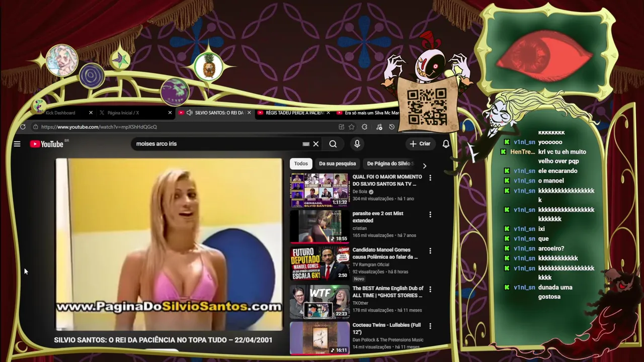Visit the cristian channel link
644x362 pixels.
(x=359, y=228)
